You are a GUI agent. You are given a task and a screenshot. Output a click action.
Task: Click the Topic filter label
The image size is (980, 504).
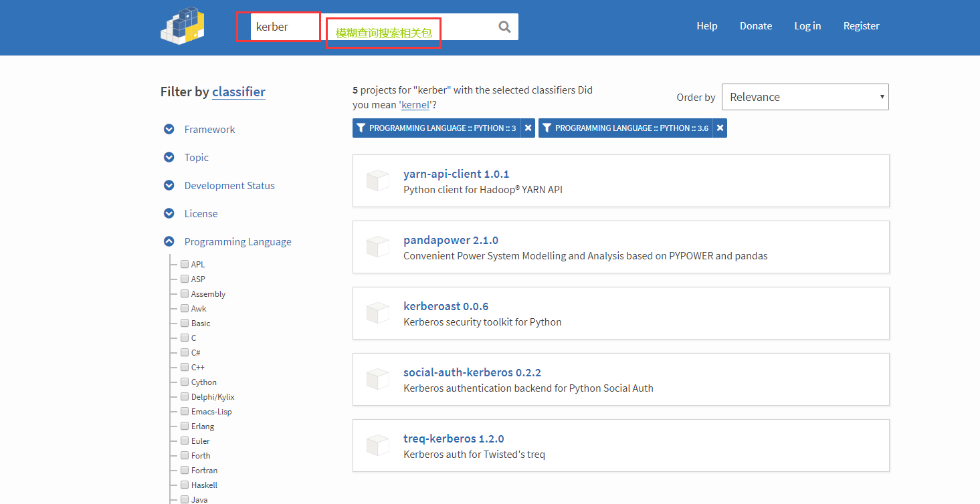(197, 157)
